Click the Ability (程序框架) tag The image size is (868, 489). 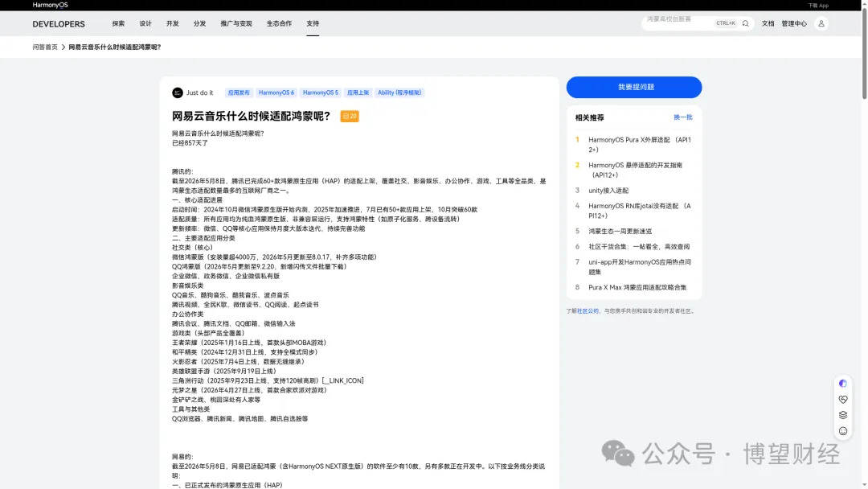399,92
